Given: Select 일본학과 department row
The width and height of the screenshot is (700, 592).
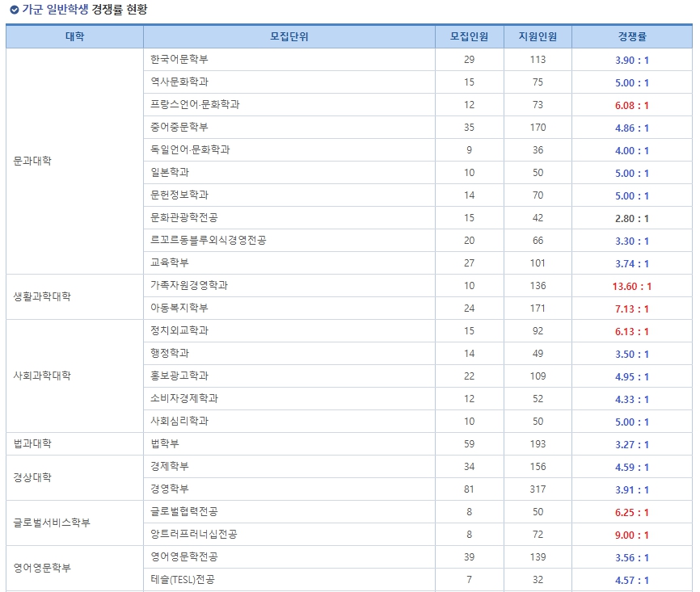Looking at the screenshot, I should point(418,173).
